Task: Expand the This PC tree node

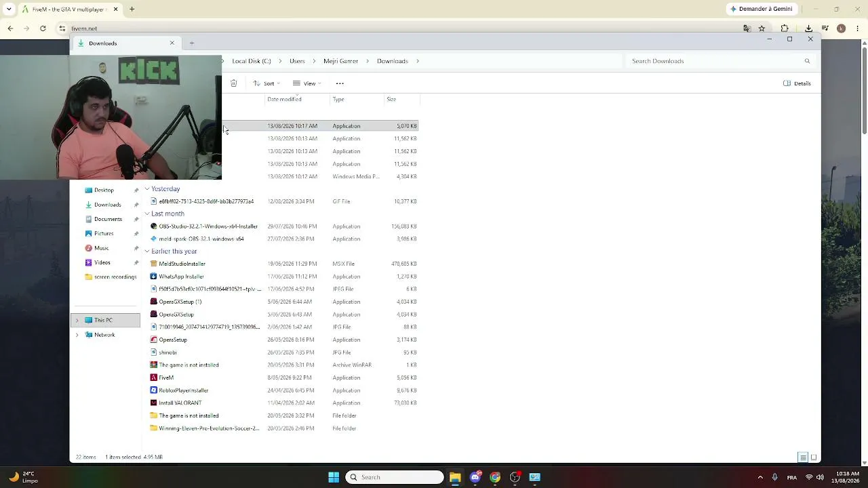Action: 77,321
